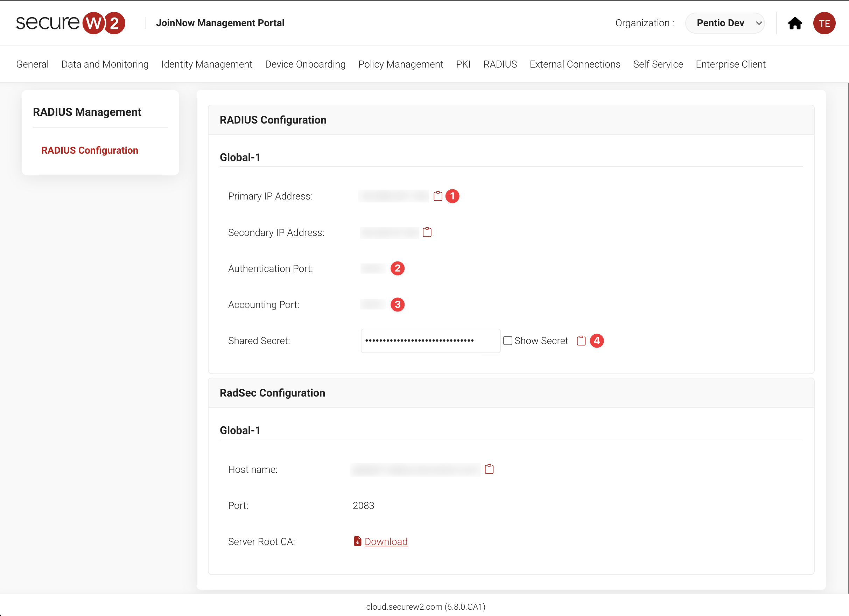849x616 pixels.
Task: Copy the RadSec Host name value
Action: [x=489, y=469]
